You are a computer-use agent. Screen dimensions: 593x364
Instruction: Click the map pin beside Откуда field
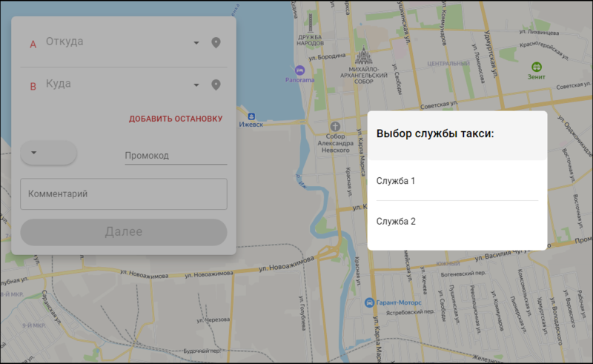216,43
